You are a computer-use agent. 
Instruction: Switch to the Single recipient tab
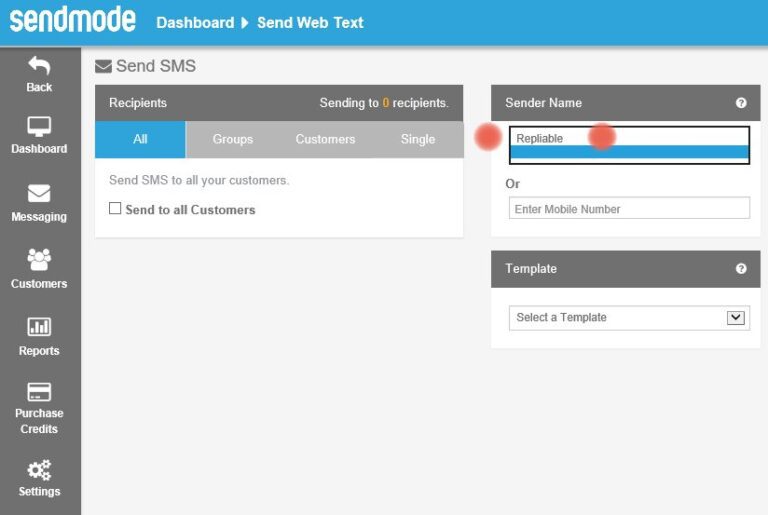point(417,139)
